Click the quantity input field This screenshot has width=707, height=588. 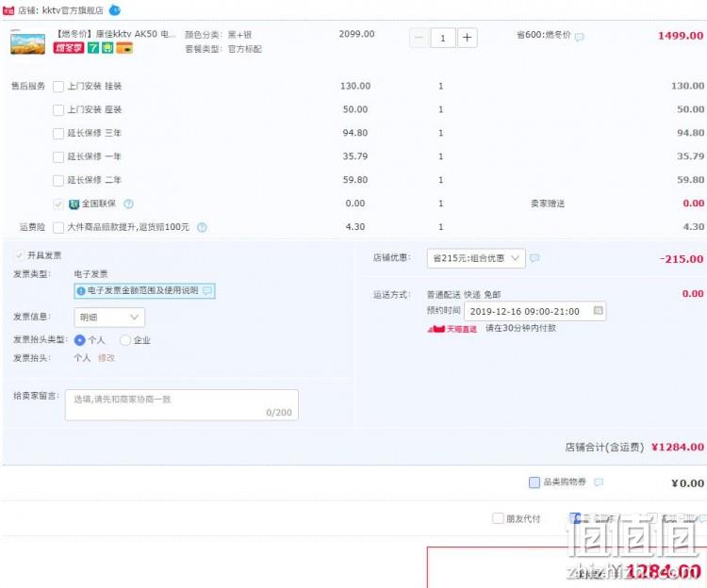click(x=443, y=38)
